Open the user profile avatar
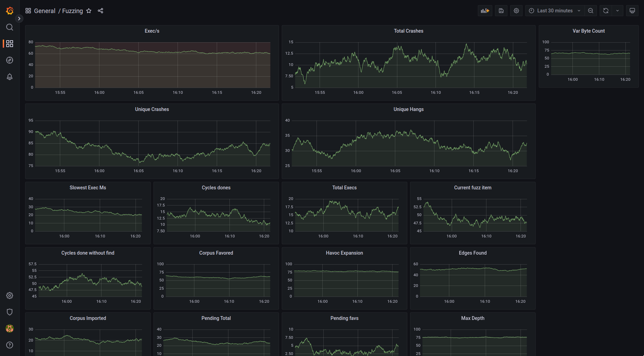Viewport: 644px width, 356px height. (10, 329)
